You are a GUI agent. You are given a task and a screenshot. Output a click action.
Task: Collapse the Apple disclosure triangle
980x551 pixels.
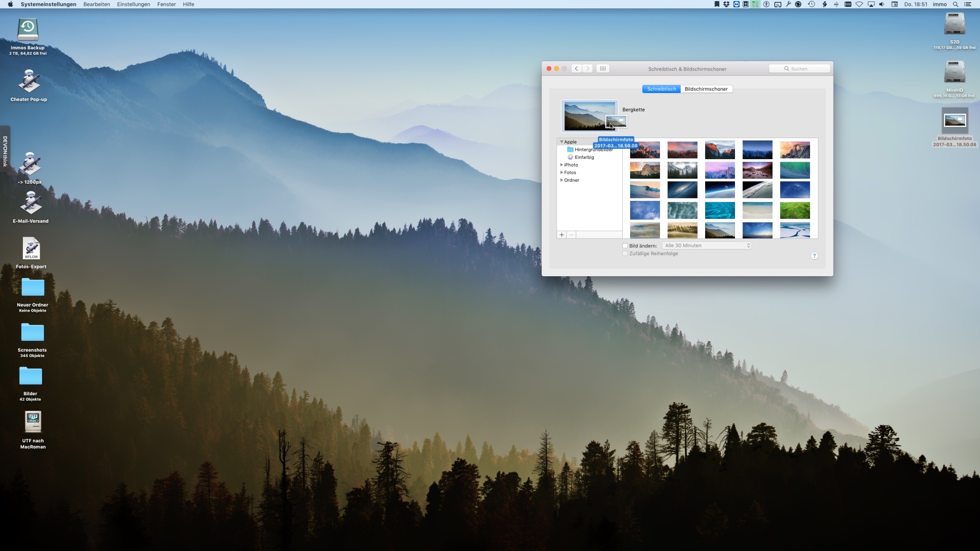point(562,142)
